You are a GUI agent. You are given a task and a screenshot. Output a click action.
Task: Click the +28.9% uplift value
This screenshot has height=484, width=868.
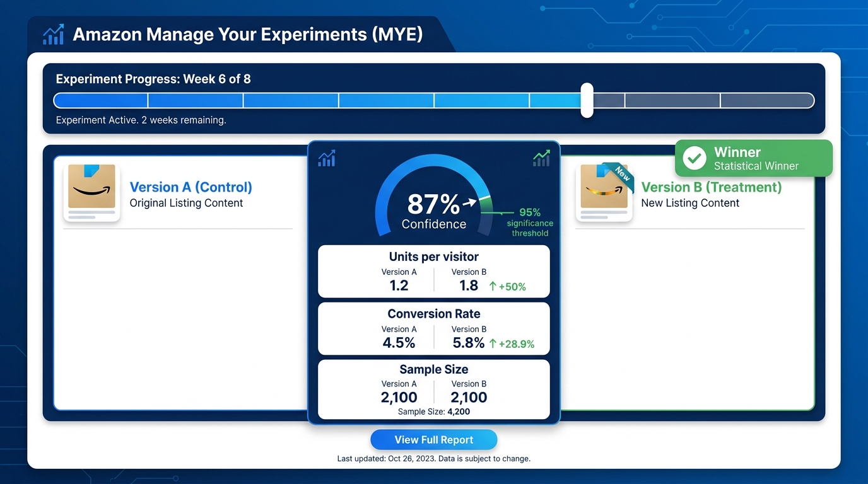517,344
